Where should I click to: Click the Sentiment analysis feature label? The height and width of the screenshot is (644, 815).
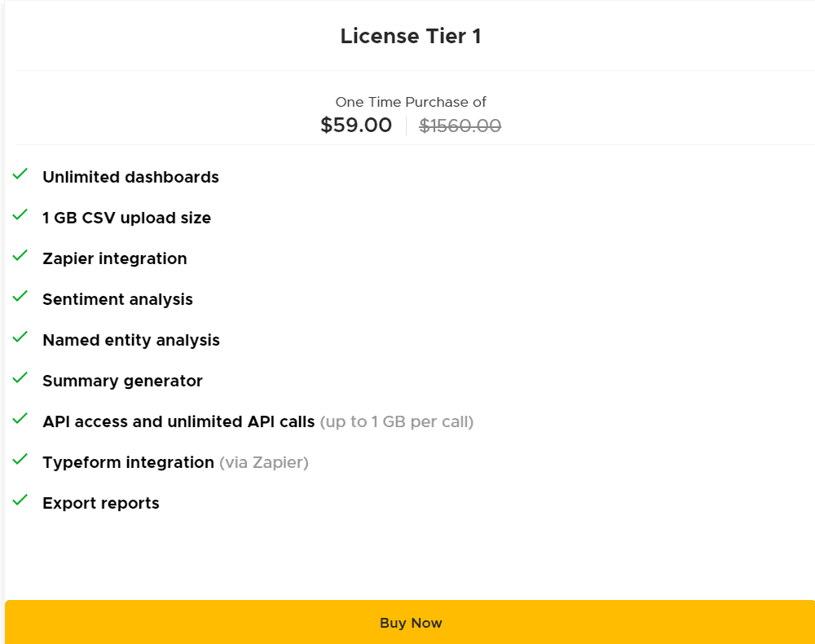pos(117,299)
